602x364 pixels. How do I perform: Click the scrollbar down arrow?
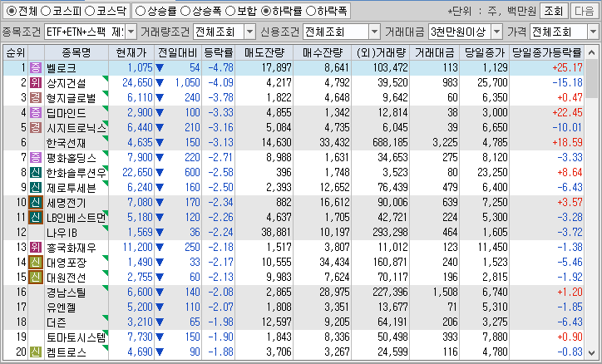[591, 352]
